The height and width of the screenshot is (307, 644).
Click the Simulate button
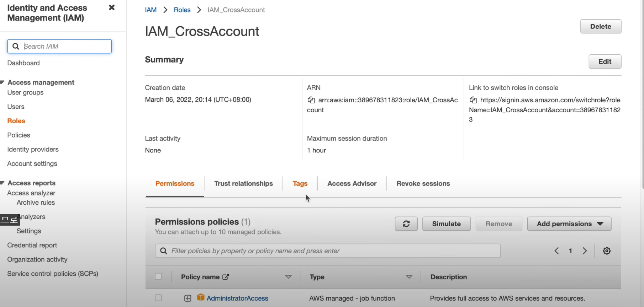click(447, 224)
